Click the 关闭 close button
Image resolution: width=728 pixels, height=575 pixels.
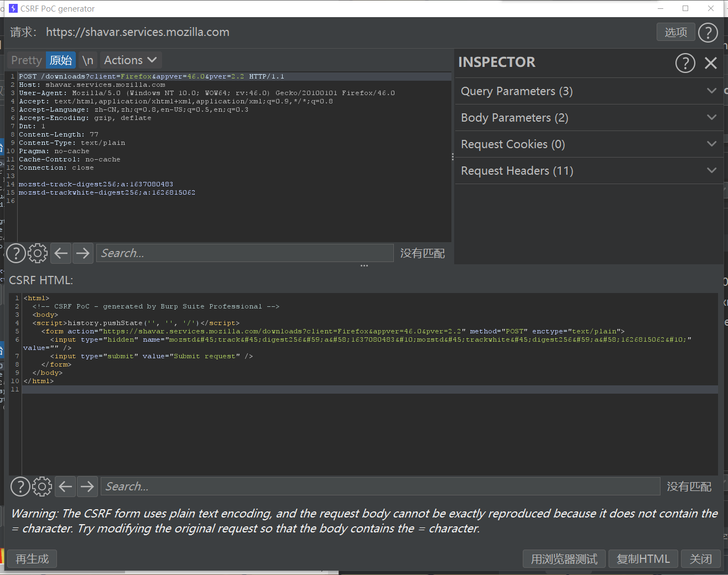point(700,559)
